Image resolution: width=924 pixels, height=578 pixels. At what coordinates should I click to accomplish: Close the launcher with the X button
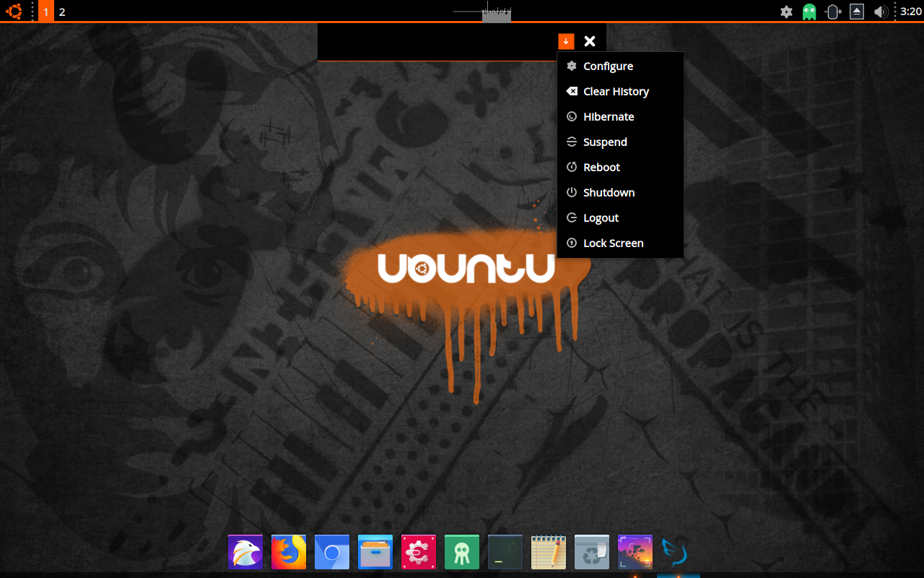coord(590,41)
